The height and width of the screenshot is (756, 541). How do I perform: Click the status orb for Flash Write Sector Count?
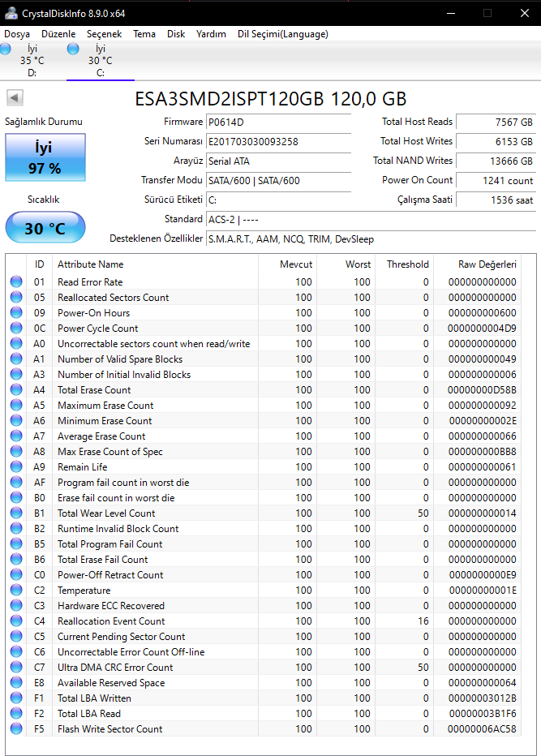click(x=16, y=729)
